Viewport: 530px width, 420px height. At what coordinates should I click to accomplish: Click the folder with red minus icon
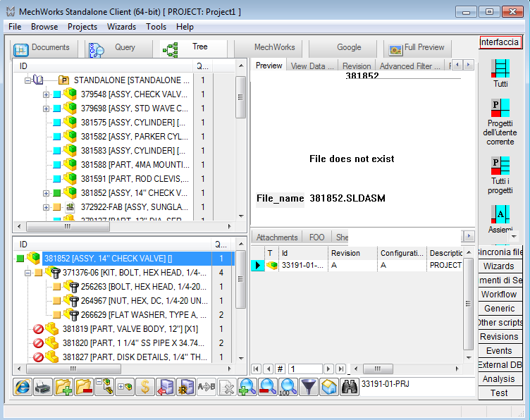[x=84, y=387]
